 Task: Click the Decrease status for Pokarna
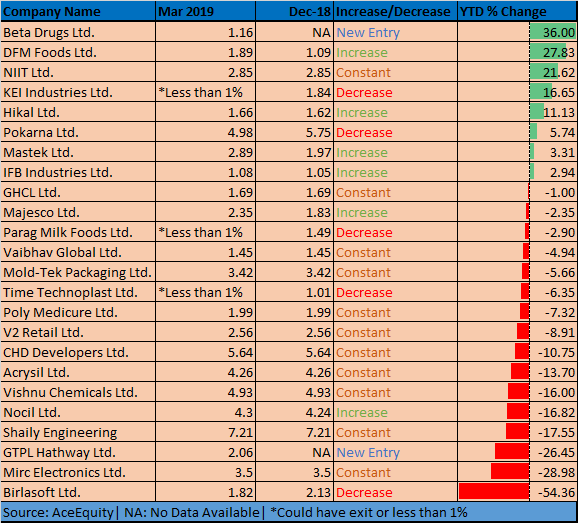coord(364,133)
